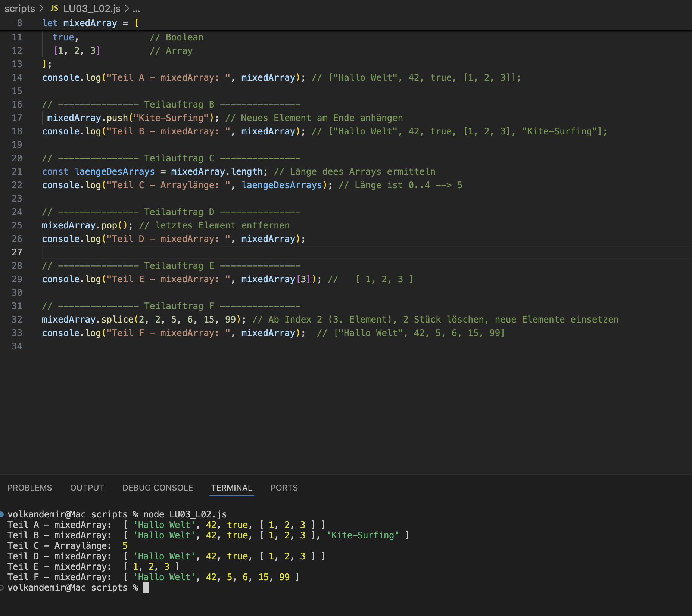Open the DEBUG CONSOLE tab
692x616 pixels.
click(158, 488)
